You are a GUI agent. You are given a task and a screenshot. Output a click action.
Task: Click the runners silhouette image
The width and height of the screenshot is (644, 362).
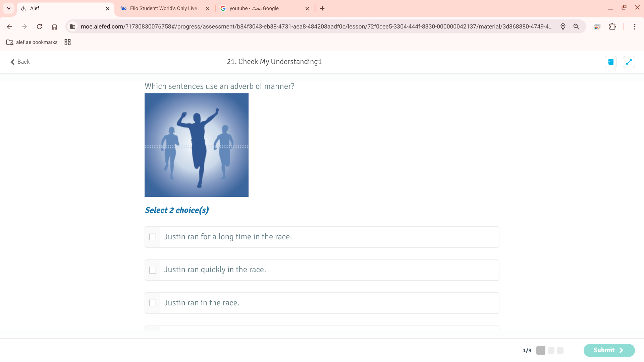tap(197, 145)
